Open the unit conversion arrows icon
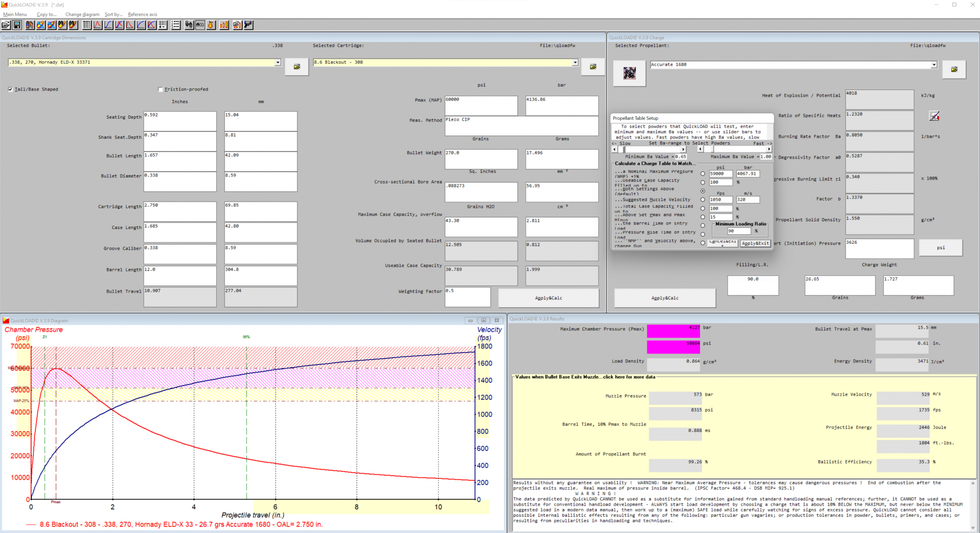Screen dimensions: 980x533 click(x=189, y=25)
